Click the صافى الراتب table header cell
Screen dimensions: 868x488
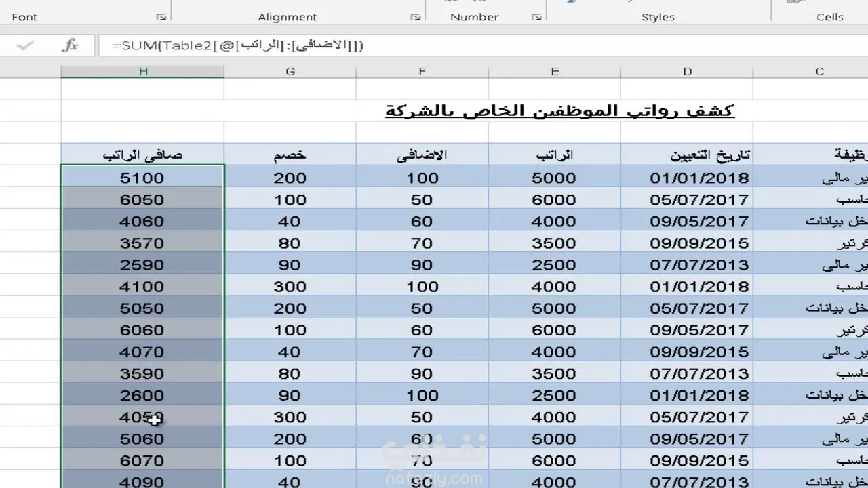142,155
